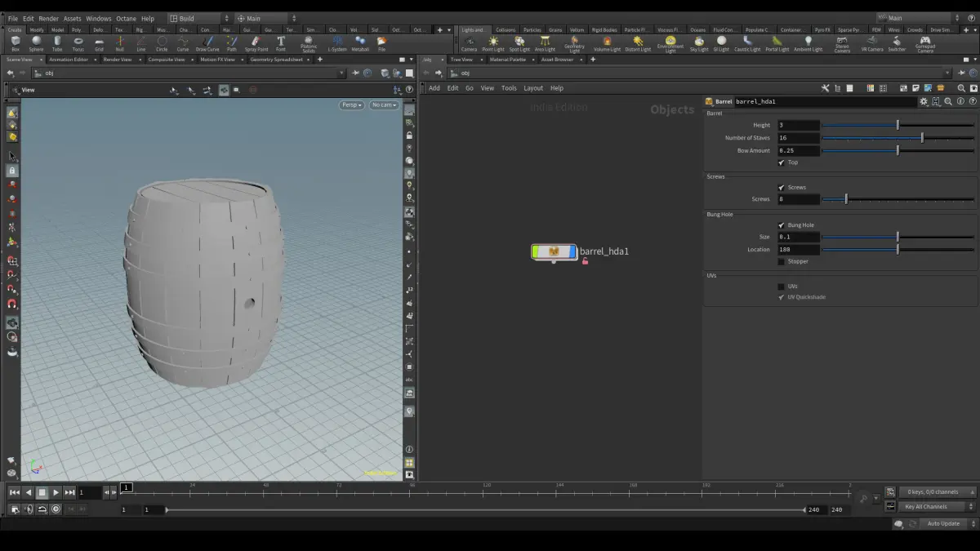Select the Sphere tool on Create shelf
The width and height of the screenshot is (980, 551).
[x=36, y=42]
